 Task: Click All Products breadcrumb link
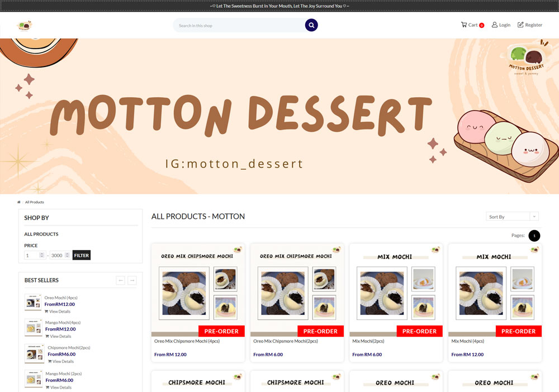35,202
